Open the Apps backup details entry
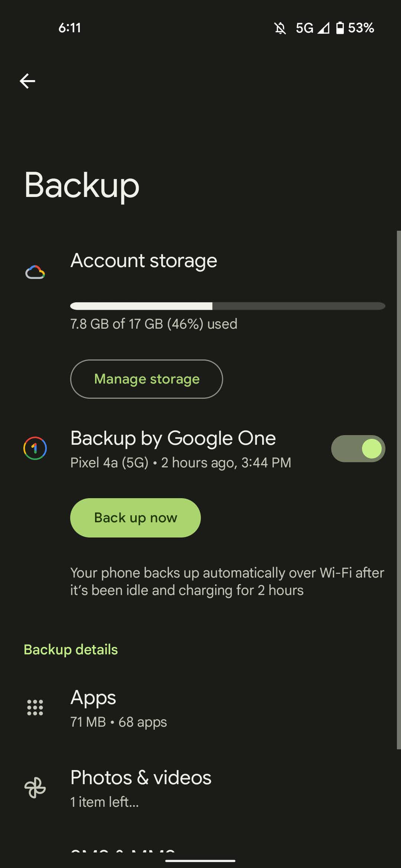 click(x=149, y=707)
